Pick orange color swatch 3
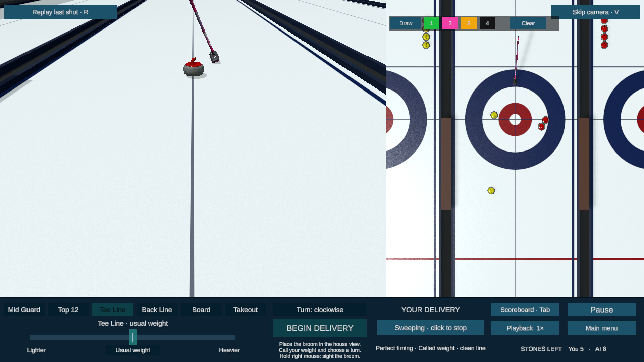Viewport: 644px width, 362px height. click(469, 23)
